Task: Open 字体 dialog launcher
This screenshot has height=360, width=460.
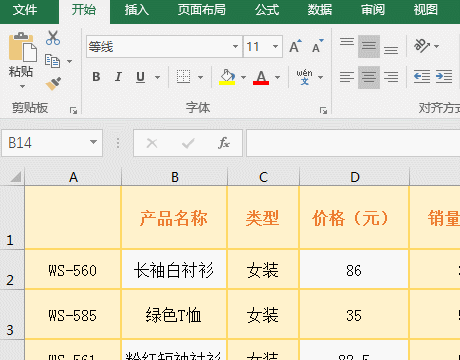Action: tap(323, 110)
